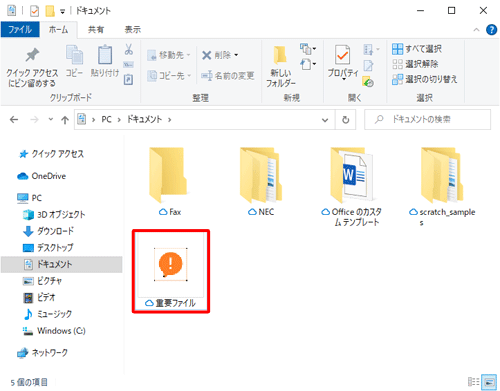Switch to the ホーム tab
Image resolution: width=500 pixels, height=391 pixels.
click(59, 29)
